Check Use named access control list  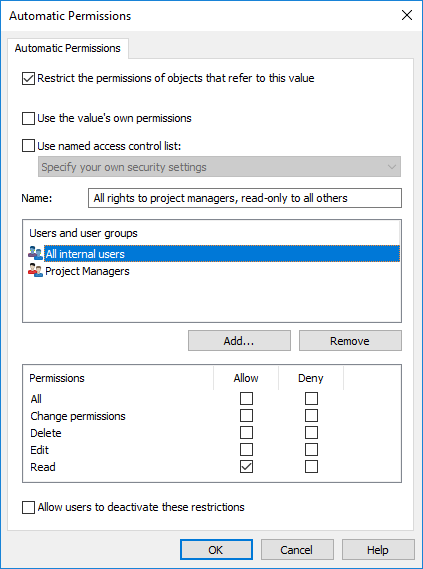[28, 146]
